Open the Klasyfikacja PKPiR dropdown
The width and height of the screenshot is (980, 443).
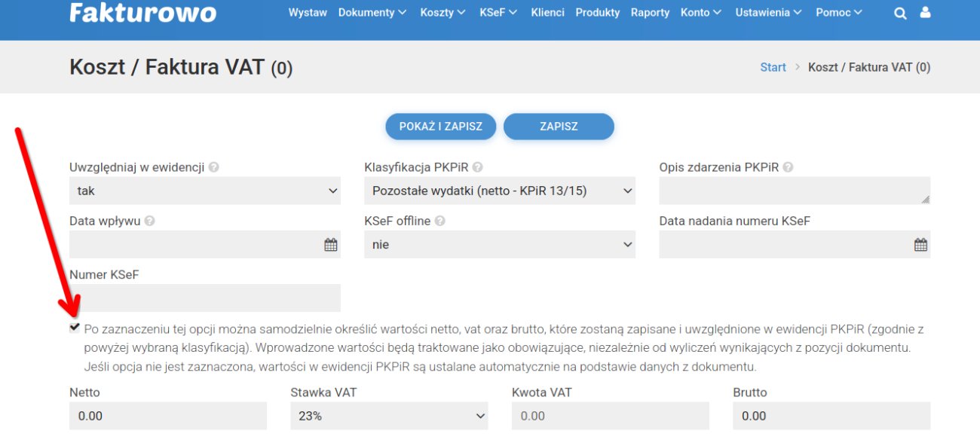click(499, 191)
